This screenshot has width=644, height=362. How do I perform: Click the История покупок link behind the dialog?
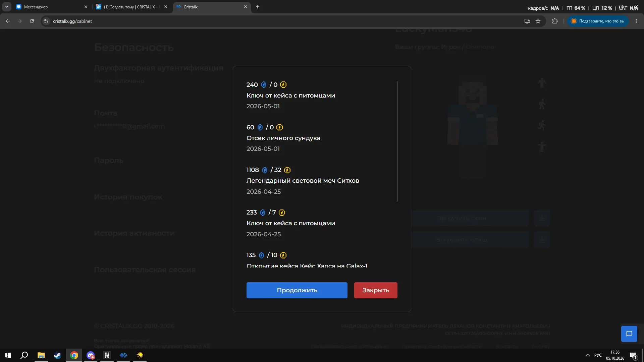coord(128,197)
